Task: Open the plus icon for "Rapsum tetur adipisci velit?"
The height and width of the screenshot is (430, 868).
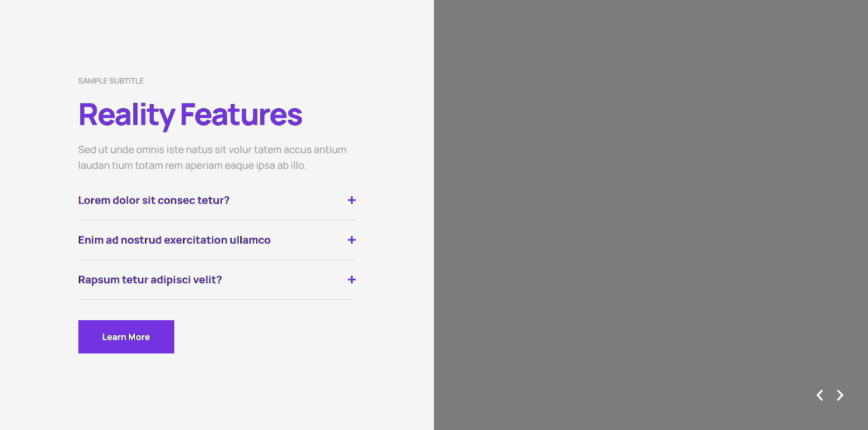Action: click(352, 279)
